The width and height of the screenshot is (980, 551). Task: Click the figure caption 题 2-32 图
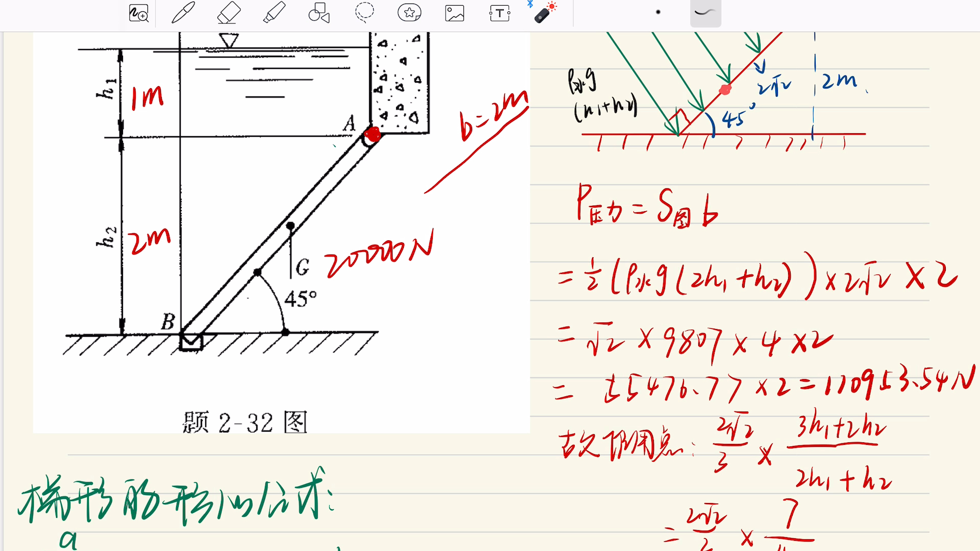coord(245,422)
